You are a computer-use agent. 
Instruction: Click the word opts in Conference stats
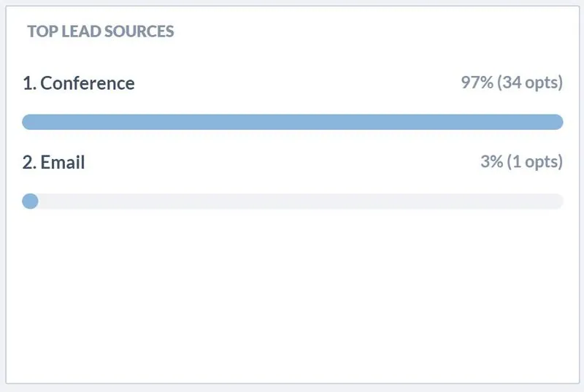(542, 83)
